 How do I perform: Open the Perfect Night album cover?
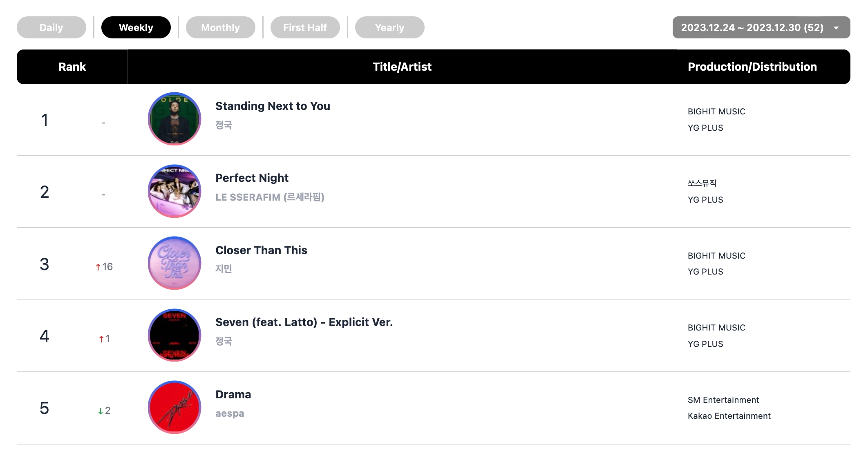[174, 191]
